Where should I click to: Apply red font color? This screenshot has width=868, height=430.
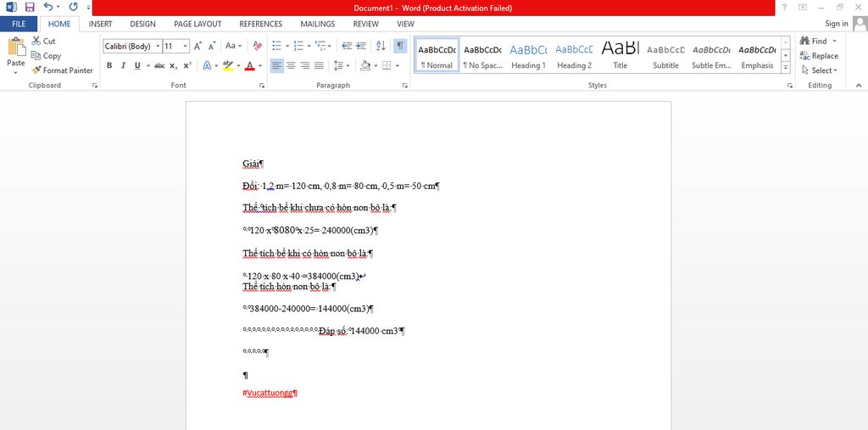[x=250, y=65]
